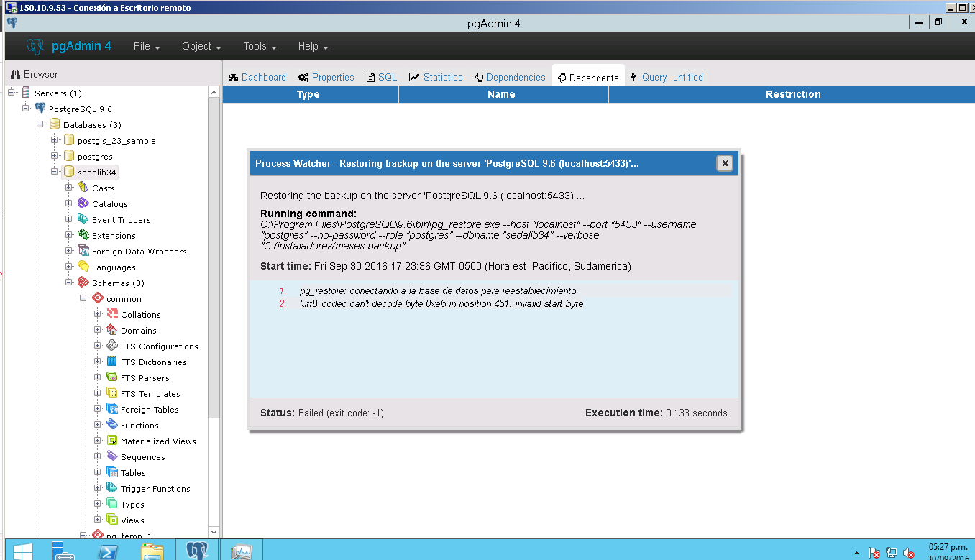Click the Materialized Views icon
Screen dimensions: 975x560
coord(112,441)
